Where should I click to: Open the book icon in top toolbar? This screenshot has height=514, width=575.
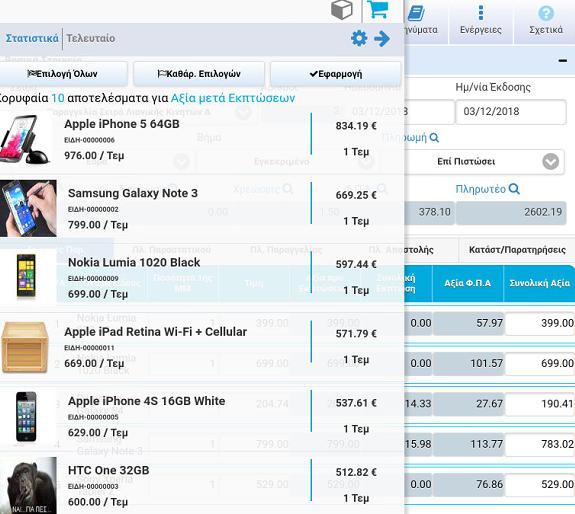pyautogui.click(x=416, y=14)
